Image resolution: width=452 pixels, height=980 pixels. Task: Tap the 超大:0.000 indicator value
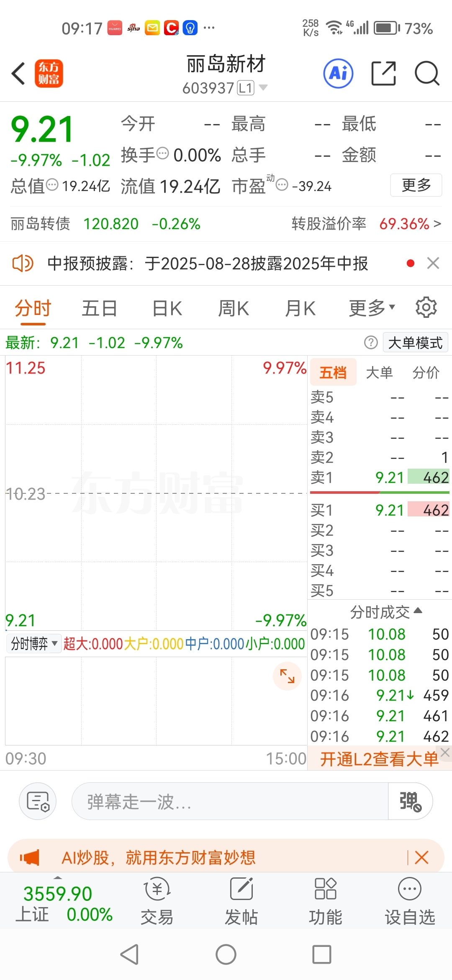pos(93,644)
